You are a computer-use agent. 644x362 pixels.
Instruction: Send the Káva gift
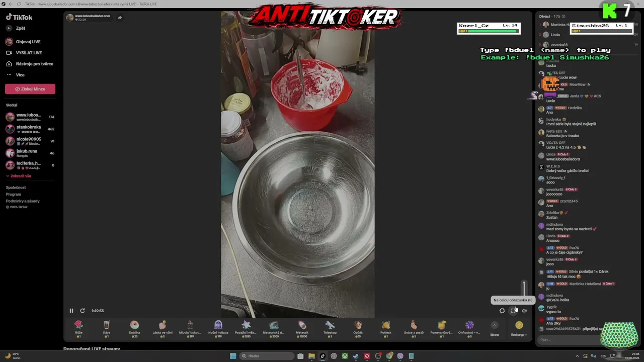pos(107,328)
